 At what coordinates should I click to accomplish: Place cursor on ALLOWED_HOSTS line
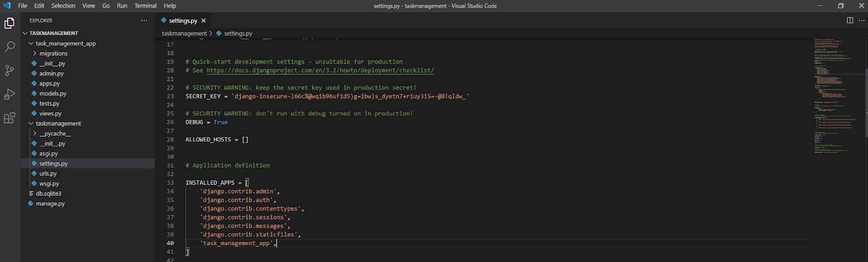(x=217, y=139)
